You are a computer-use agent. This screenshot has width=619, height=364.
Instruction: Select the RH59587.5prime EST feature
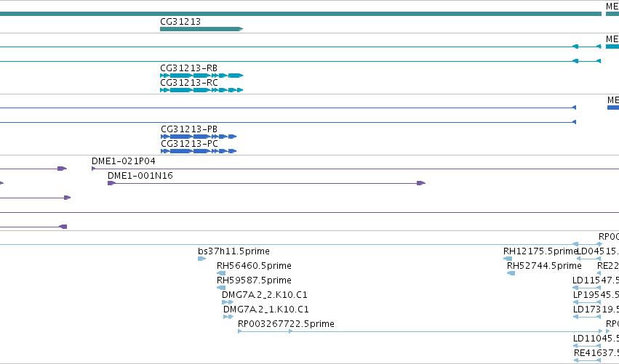pyautogui.click(x=221, y=288)
